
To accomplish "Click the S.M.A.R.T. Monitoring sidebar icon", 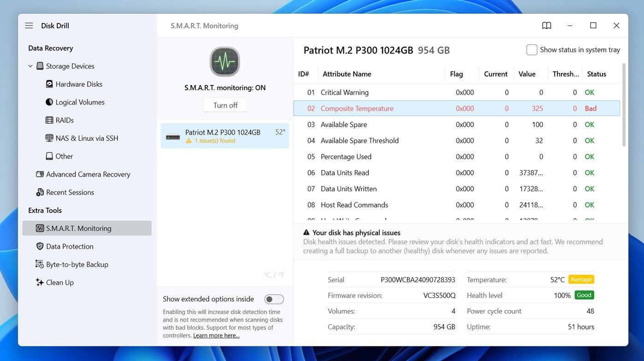I will 40,228.
